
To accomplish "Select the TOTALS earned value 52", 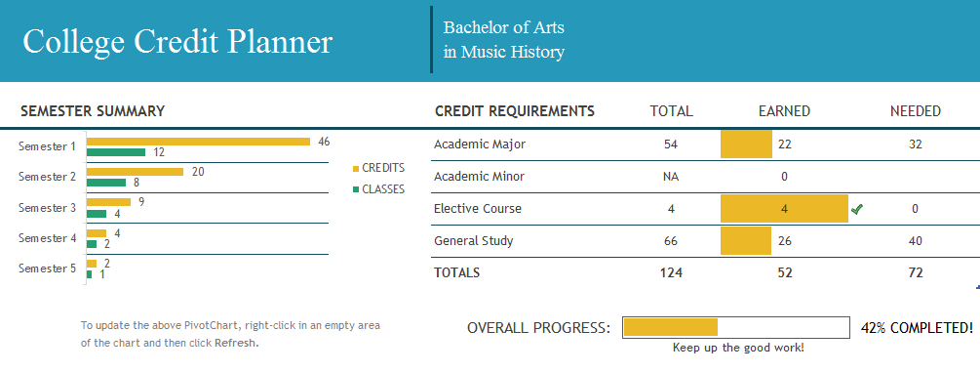I will [x=784, y=273].
